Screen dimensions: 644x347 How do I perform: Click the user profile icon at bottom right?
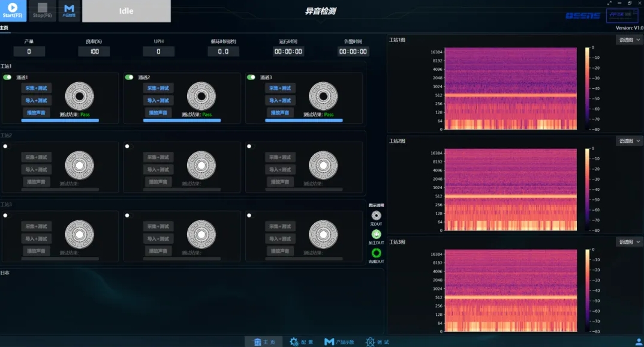click(x=638, y=341)
